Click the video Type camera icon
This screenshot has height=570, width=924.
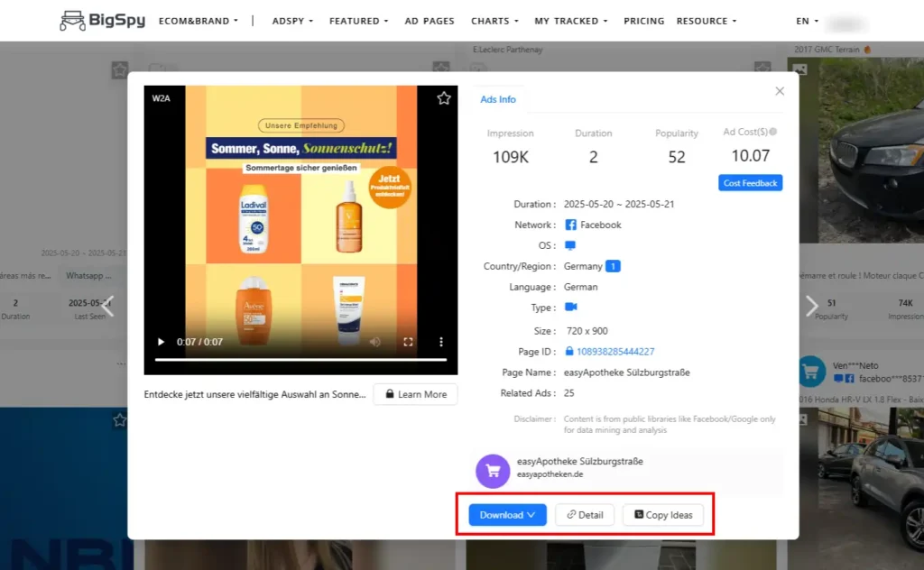(571, 307)
